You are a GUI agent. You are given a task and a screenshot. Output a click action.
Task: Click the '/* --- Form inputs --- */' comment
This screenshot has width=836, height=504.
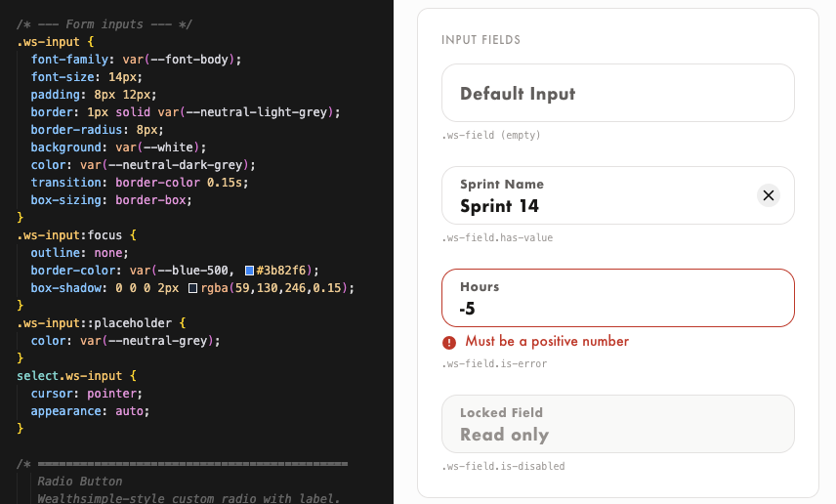tap(104, 24)
